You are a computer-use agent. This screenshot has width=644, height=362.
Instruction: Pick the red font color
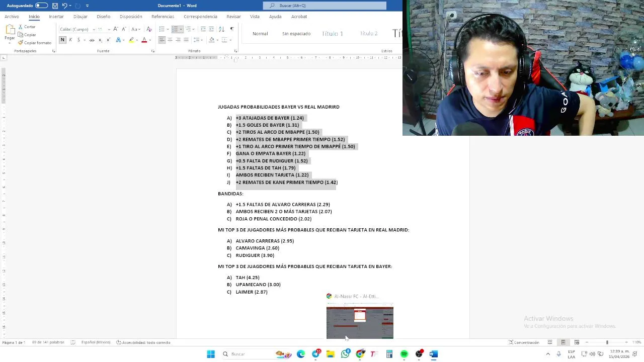[x=144, y=40]
